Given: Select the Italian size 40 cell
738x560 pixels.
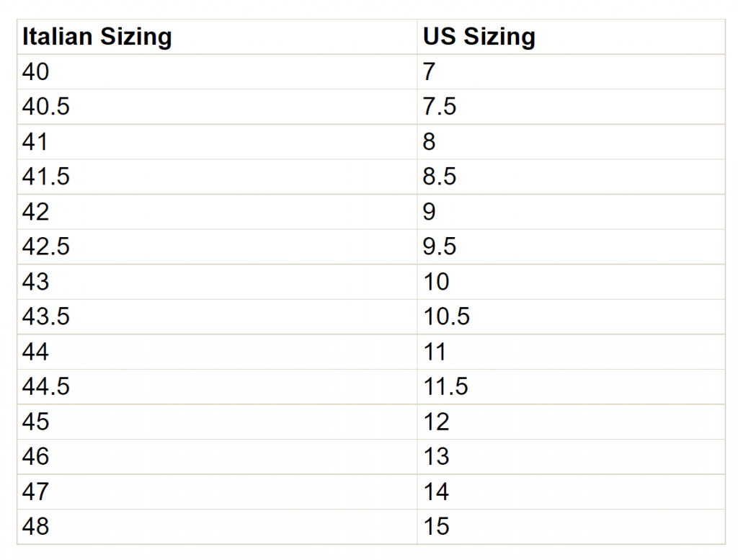Looking at the screenshot, I should click(x=217, y=72).
